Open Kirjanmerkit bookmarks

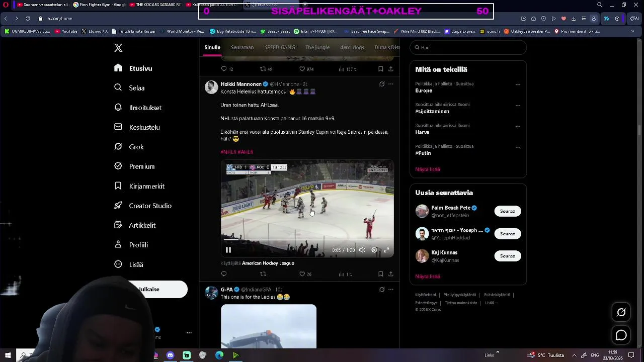coord(139,186)
